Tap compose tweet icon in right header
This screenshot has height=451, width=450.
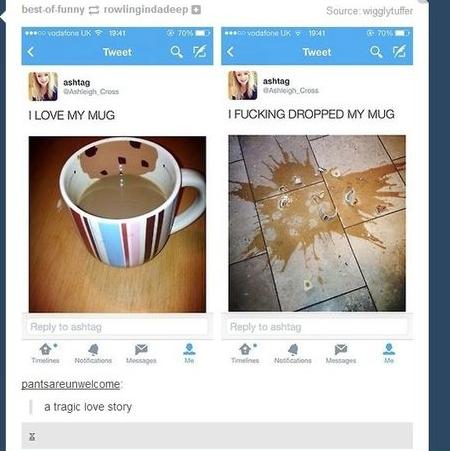(x=399, y=51)
